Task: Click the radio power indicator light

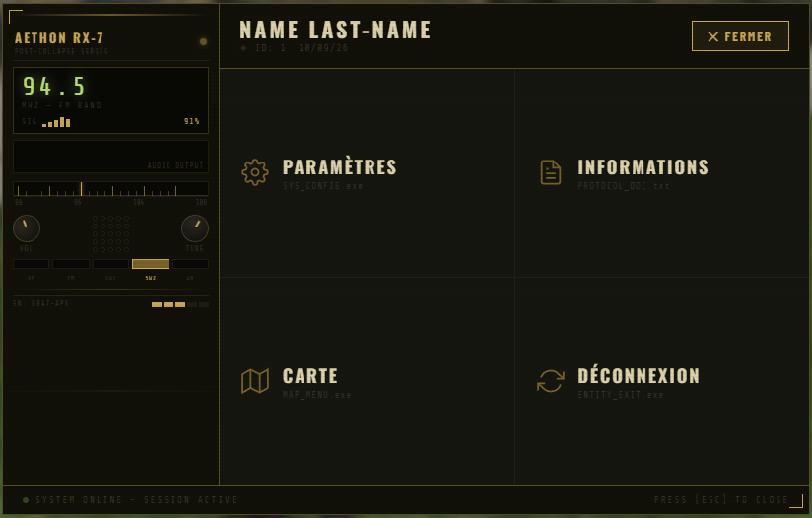Action: pos(204,42)
